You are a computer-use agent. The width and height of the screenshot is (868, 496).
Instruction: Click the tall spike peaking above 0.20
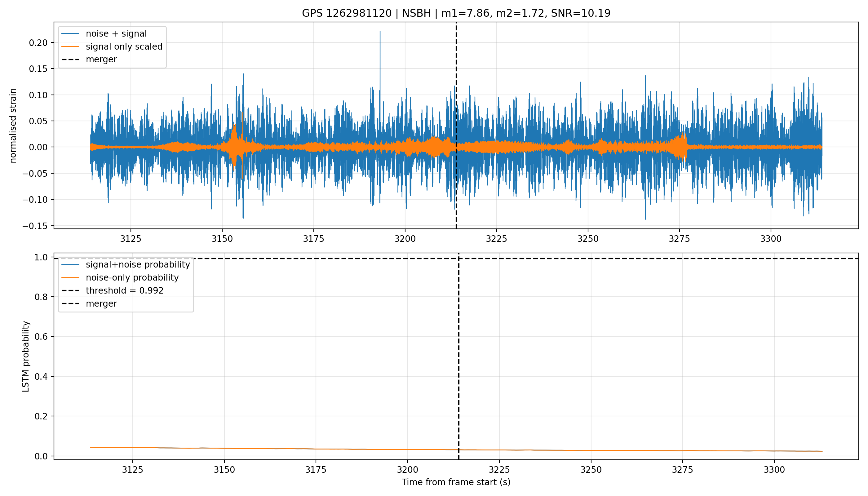(x=380, y=55)
